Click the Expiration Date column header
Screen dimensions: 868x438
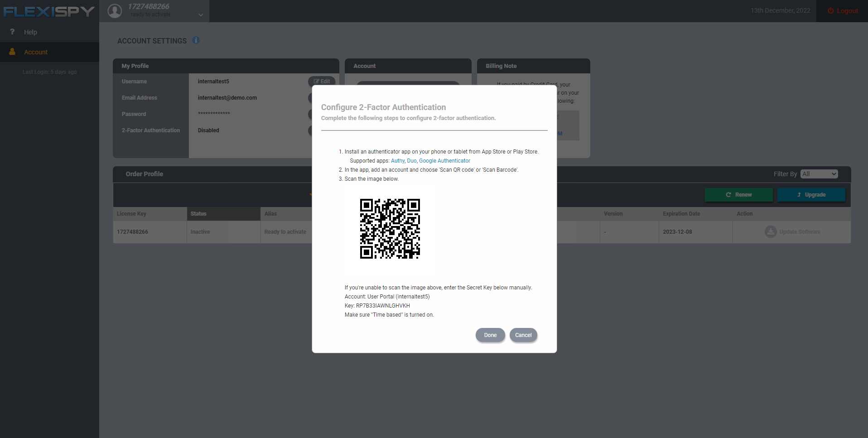tap(695, 214)
